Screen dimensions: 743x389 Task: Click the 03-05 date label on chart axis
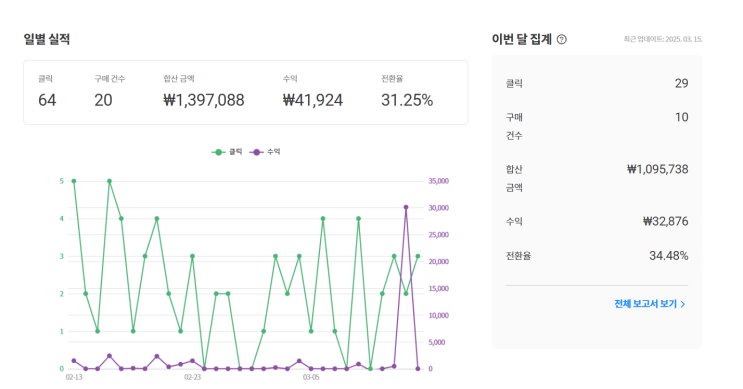click(311, 377)
